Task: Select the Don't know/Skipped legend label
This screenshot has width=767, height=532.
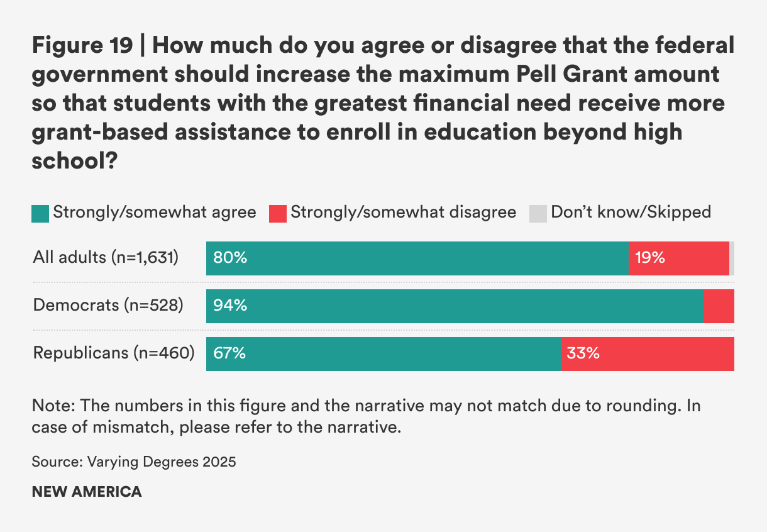Action: coord(631,213)
